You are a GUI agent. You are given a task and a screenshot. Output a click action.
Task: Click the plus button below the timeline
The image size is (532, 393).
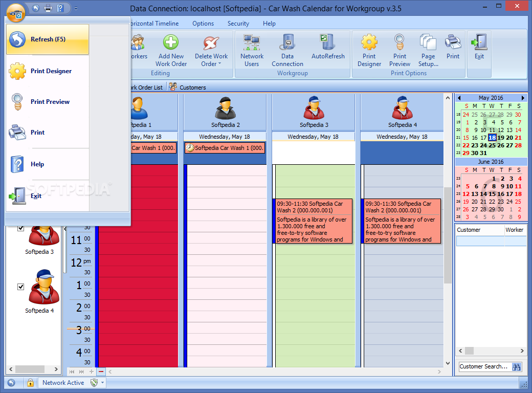[x=91, y=372]
